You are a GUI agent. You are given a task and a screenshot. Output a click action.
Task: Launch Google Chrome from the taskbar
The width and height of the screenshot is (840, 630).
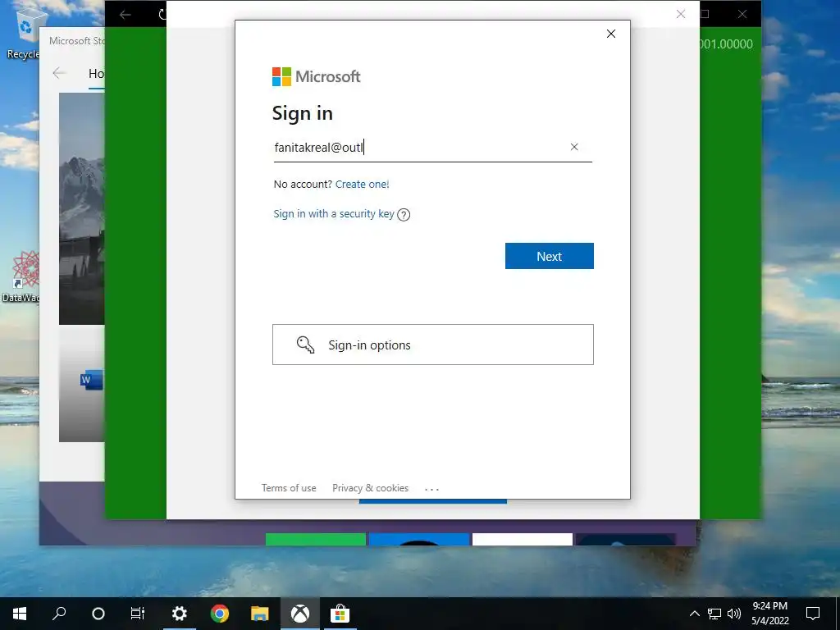[x=220, y=614]
